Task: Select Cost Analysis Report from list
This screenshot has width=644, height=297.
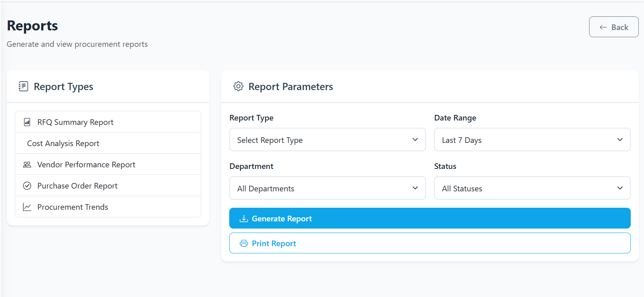Action: pos(63,143)
